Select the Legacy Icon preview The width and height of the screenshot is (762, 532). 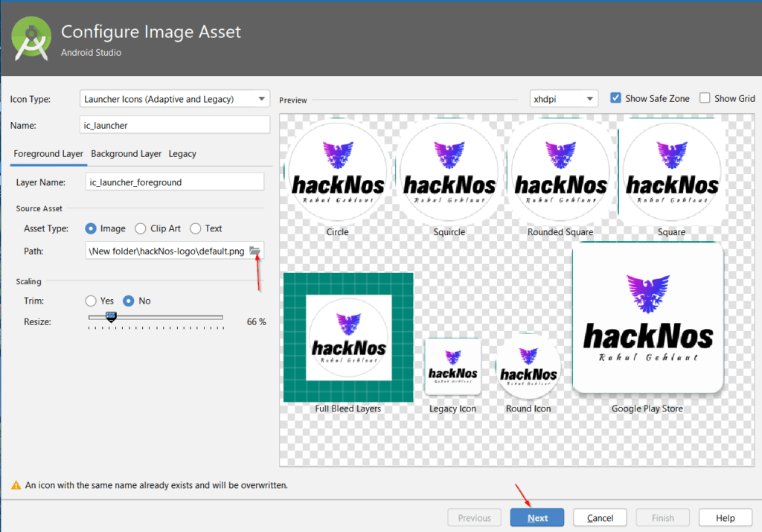point(453,366)
